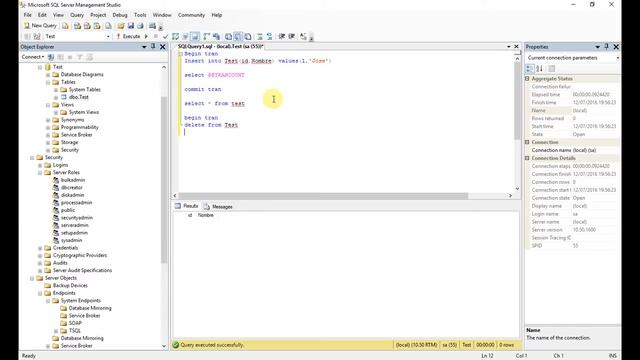
Task: Click the query editor horizontal scrollbar
Action: pyautogui.click(x=323, y=196)
